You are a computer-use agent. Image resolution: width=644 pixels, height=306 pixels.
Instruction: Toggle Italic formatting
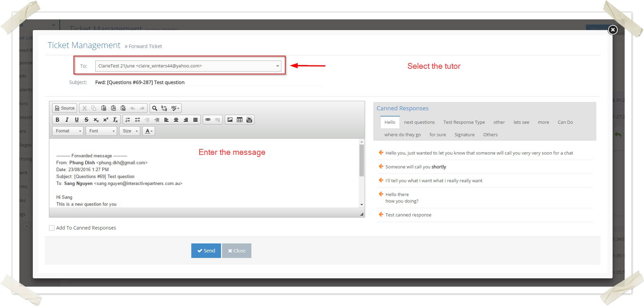67,120
